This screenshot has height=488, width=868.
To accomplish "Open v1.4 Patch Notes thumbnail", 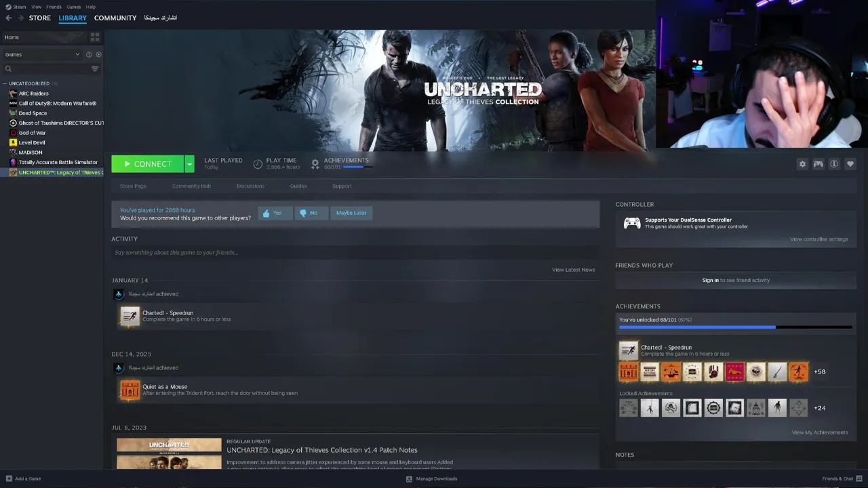I will tap(169, 453).
